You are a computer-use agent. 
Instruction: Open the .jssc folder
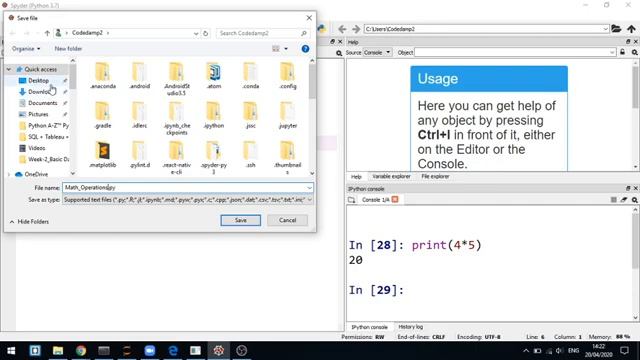(x=250, y=116)
